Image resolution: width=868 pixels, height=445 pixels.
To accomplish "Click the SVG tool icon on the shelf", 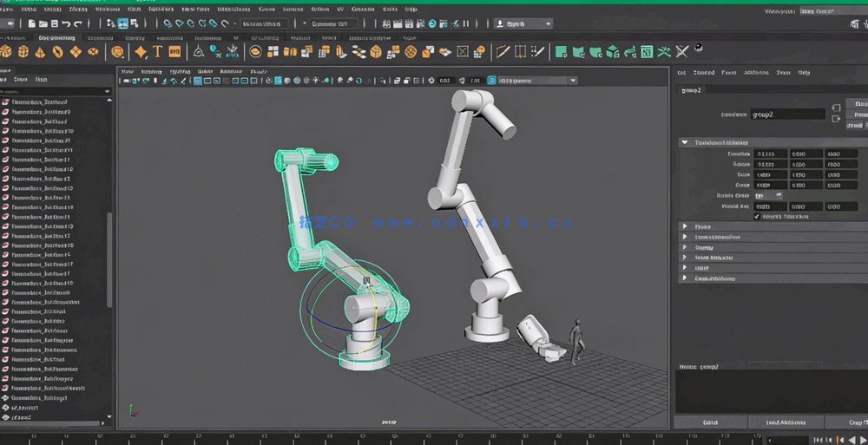I will coord(176,52).
